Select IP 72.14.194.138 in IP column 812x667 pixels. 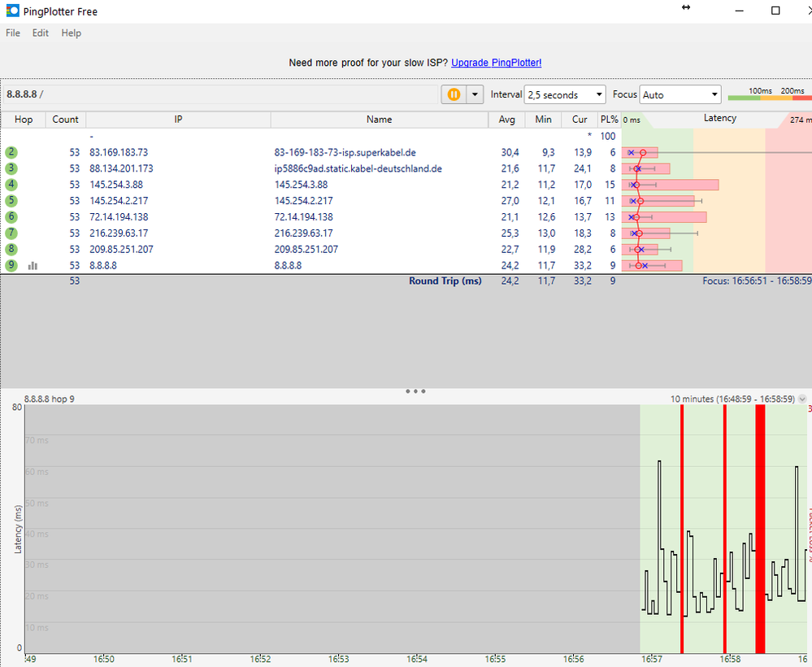[119, 216]
